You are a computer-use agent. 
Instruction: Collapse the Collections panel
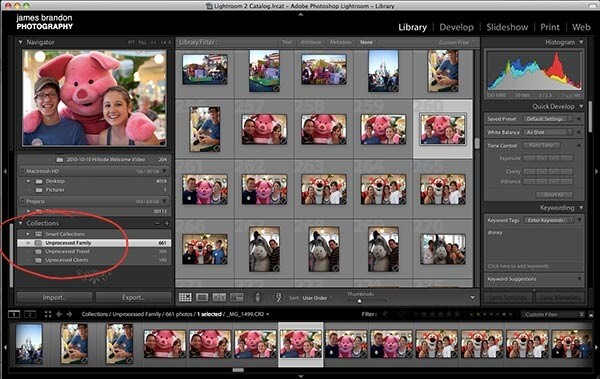click(21, 223)
